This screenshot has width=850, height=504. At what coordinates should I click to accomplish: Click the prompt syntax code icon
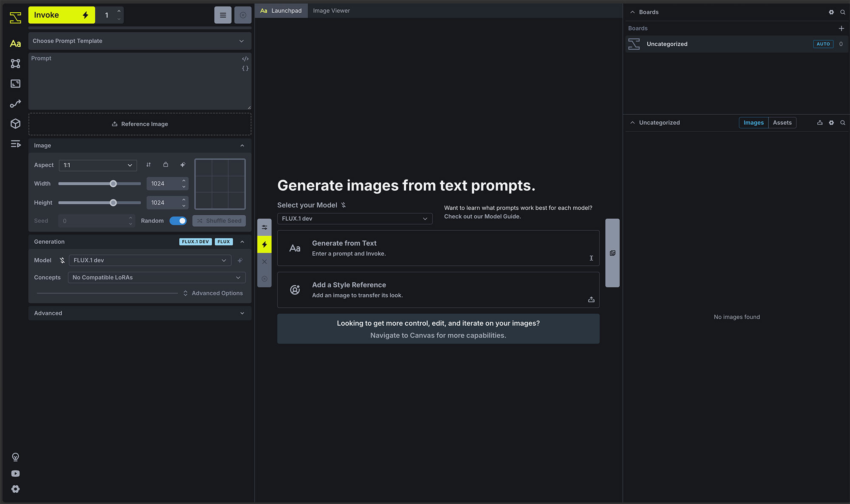pos(245,59)
